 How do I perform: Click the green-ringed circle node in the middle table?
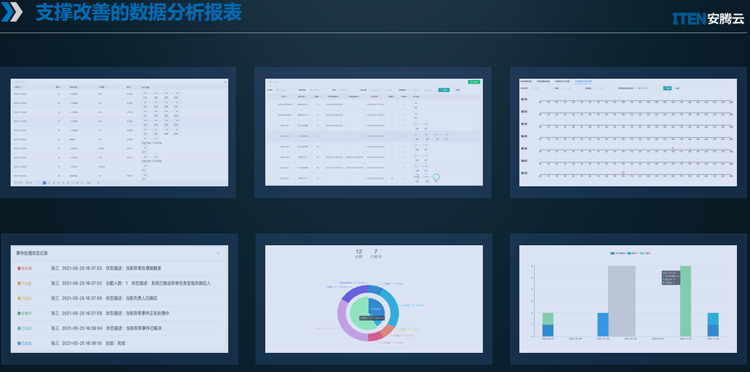pos(436,177)
